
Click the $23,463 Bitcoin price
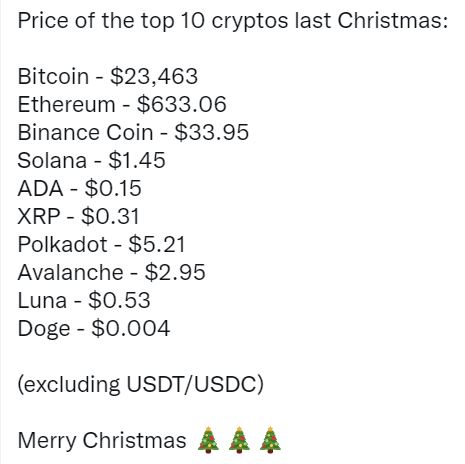pyautogui.click(x=154, y=76)
